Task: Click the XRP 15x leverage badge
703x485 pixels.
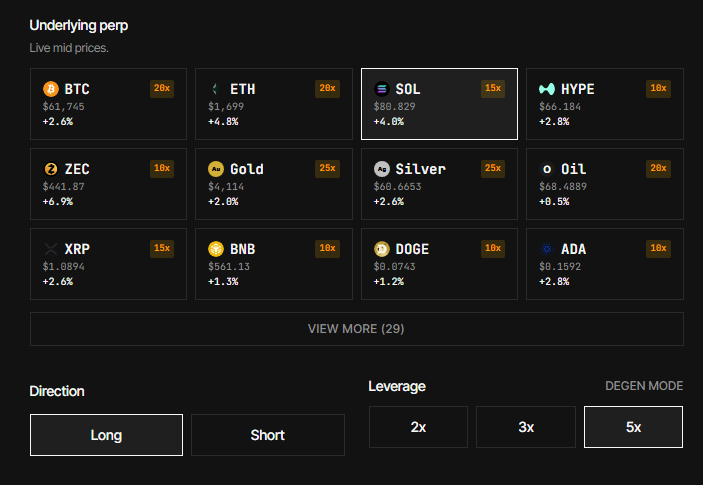Action: click(x=162, y=248)
